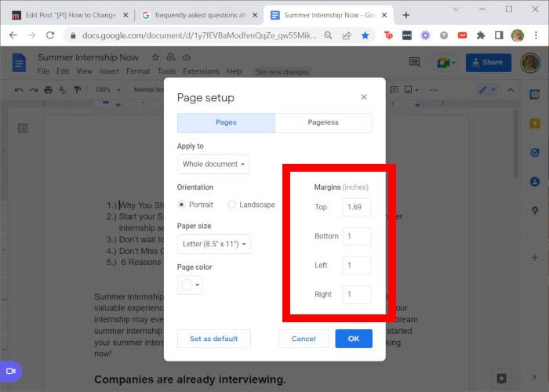Click the Top margin field
This screenshot has height=392, width=549.
pyautogui.click(x=357, y=207)
